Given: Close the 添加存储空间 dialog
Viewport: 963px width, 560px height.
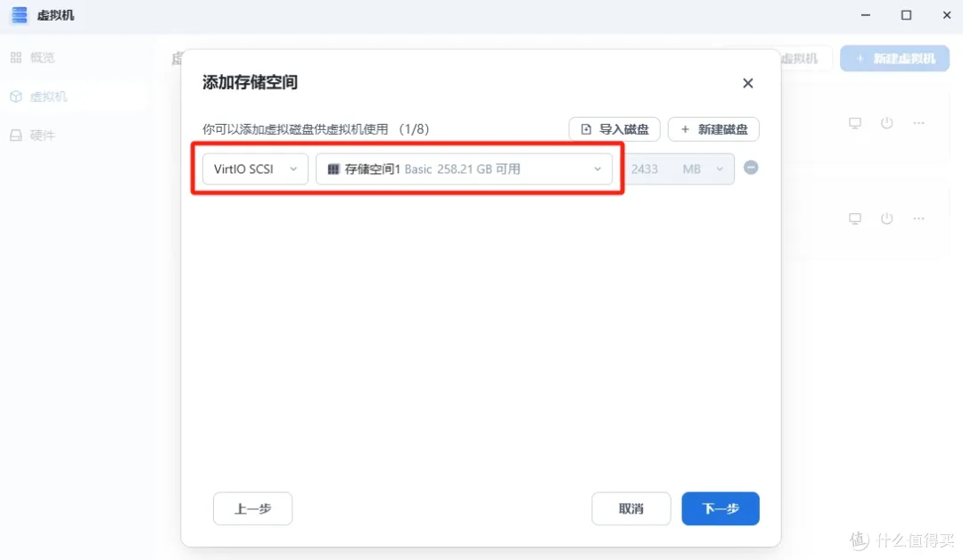Looking at the screenshot, I should [x=747, y=83].
